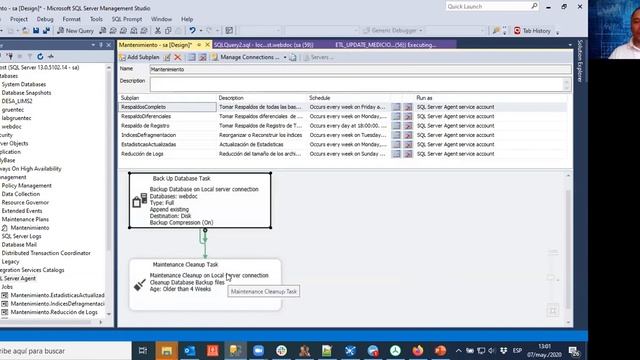Click the schedule calendar icon on the Respaldo de Registro row

[396, 126]
